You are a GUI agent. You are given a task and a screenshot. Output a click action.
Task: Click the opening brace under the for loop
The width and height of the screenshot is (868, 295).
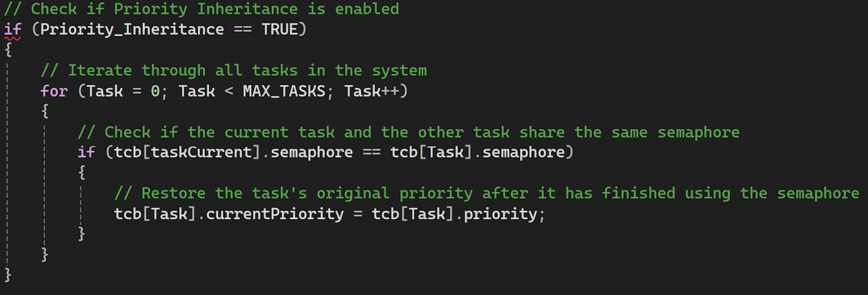click(45, 111)
